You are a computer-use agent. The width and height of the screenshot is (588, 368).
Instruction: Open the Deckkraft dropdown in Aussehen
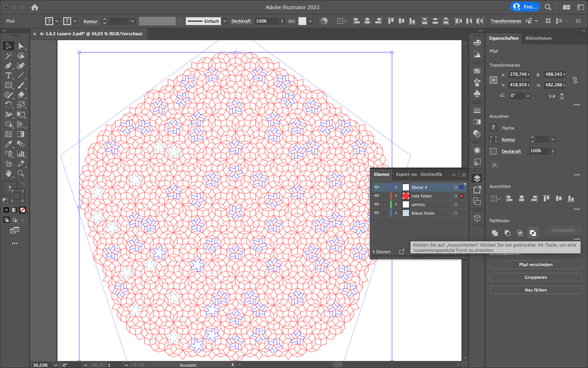tap(553, 151)
